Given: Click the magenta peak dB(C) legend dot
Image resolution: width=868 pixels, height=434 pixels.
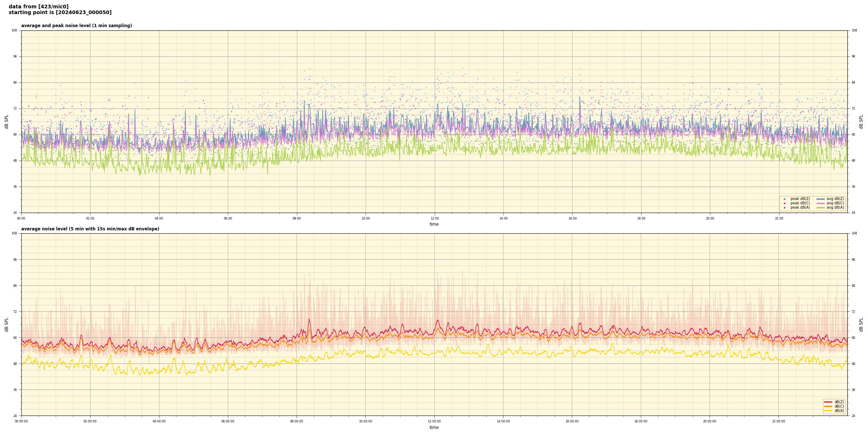Looking at the screenshot, I should (x=784, y=203).
